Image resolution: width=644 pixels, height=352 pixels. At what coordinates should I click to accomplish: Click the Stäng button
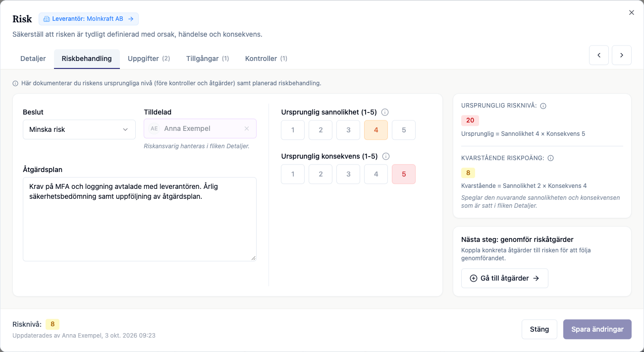click(x=539, y=329)
